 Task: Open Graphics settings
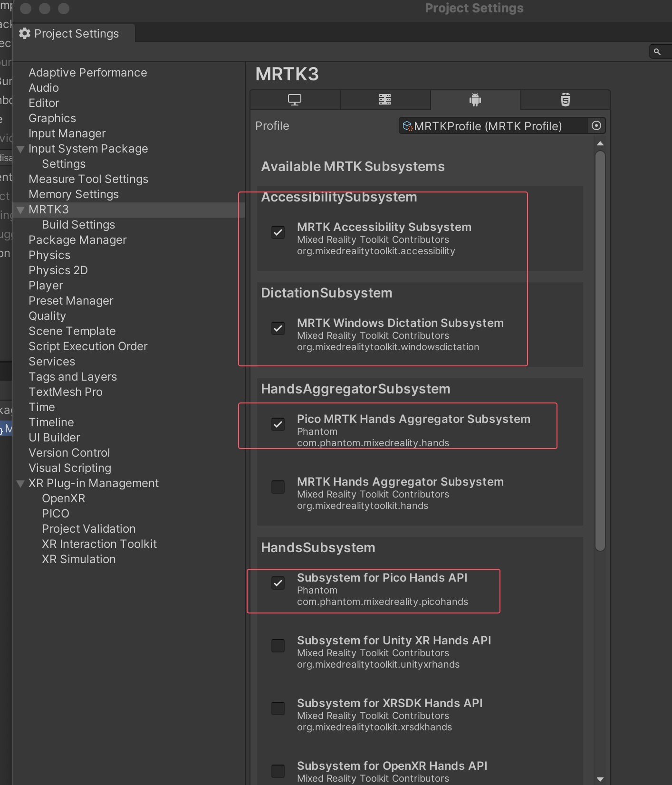52,118
